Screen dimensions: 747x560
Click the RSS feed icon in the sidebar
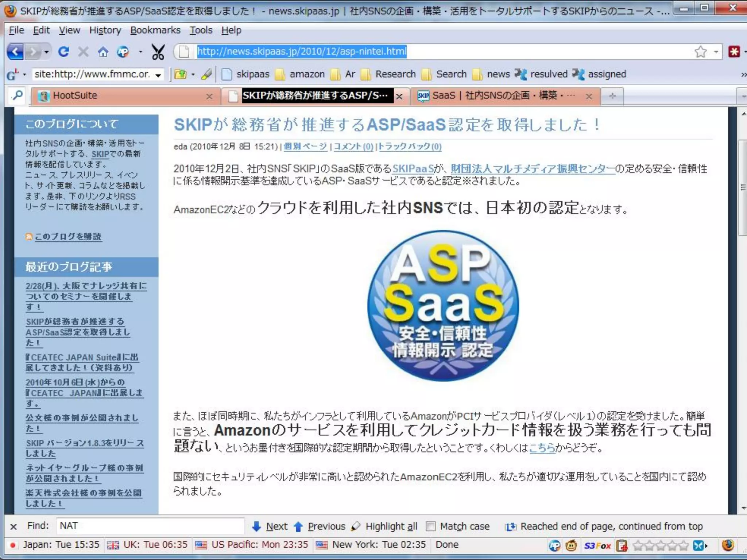point(28,237)
